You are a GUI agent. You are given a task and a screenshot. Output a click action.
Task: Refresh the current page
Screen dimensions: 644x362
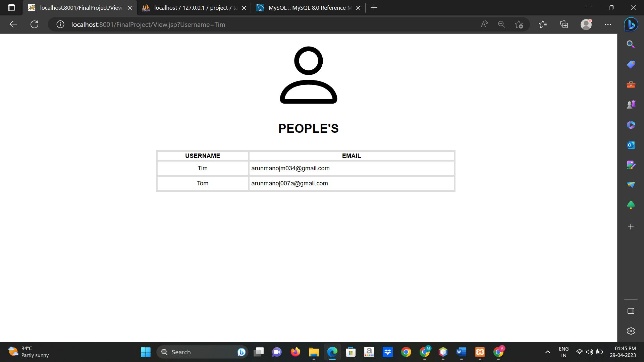click(34, 24)
